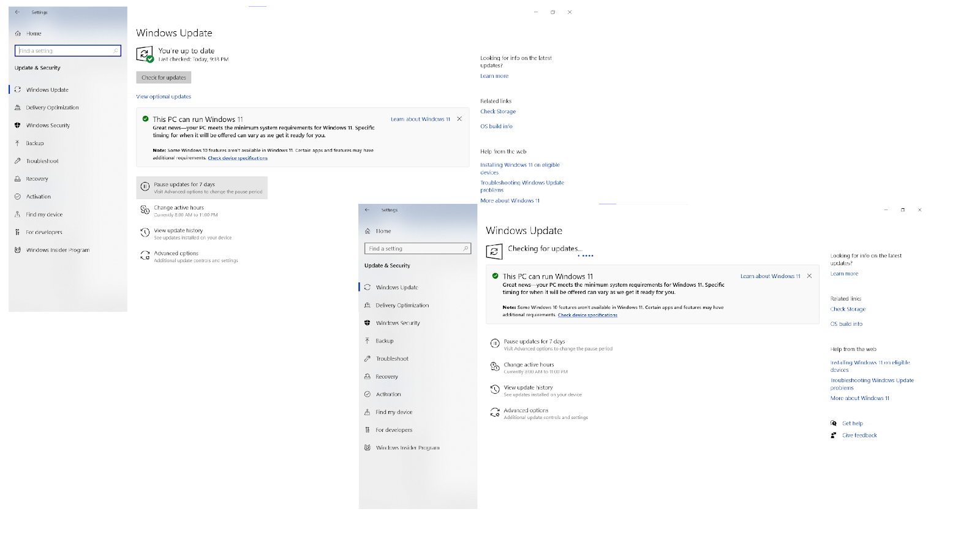Select Windows Update in second window sidebar
Screen dimensions: 980x536
397,287
